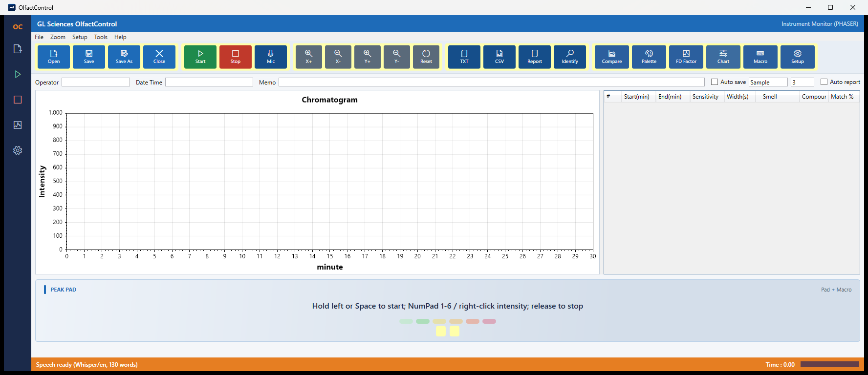
Task: Open a file with the Open toolbar button
Action: [54, 57]
